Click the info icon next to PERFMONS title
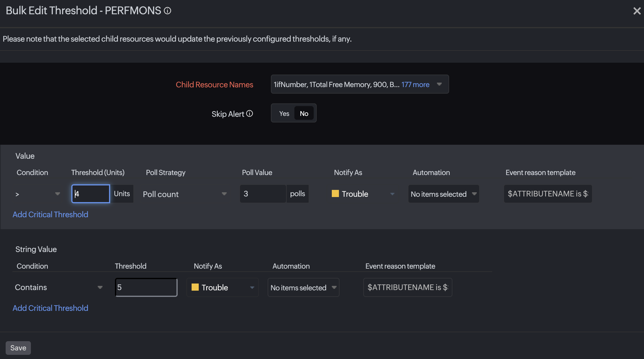The height and width of the screenshot is (359, 644). (x=168, y=11)
